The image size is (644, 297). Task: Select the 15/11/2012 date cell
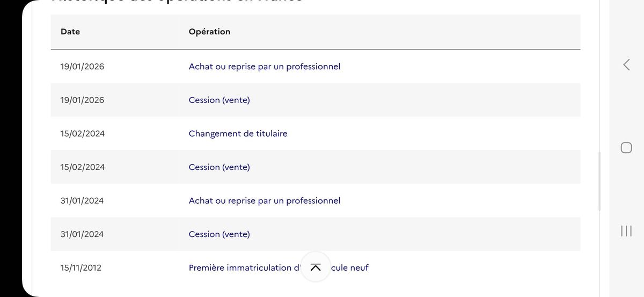[x=81, y=268]
